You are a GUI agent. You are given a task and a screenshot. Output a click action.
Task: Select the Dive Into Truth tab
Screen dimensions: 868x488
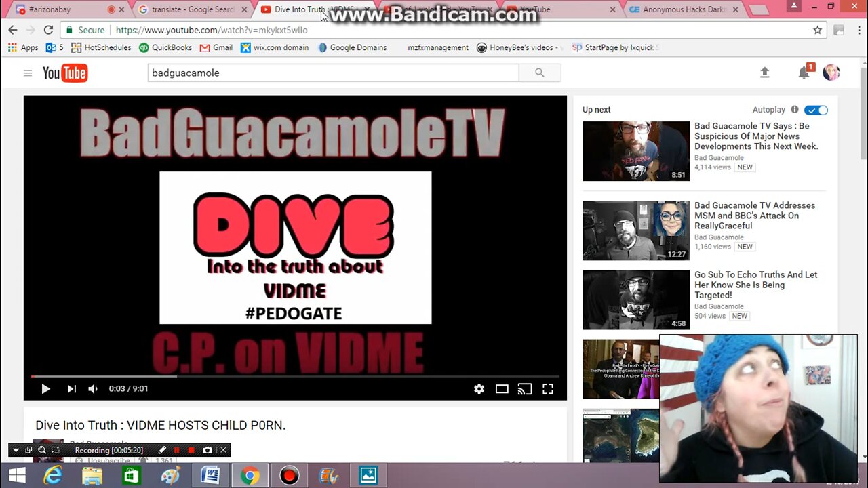(314, 9)
